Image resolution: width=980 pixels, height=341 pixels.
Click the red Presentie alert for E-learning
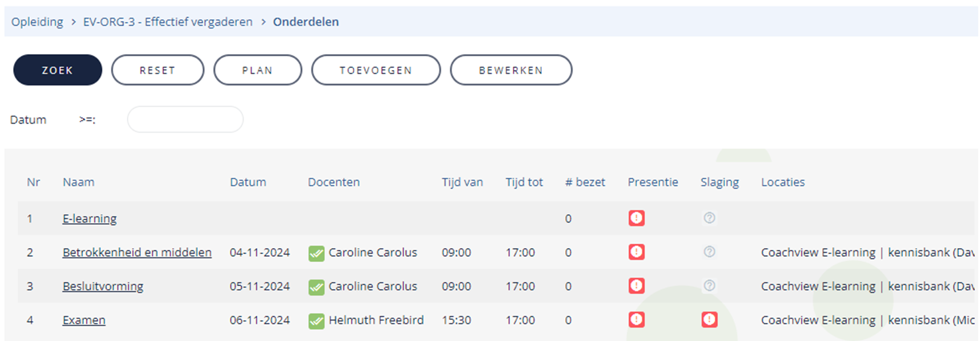click(636, 218)
